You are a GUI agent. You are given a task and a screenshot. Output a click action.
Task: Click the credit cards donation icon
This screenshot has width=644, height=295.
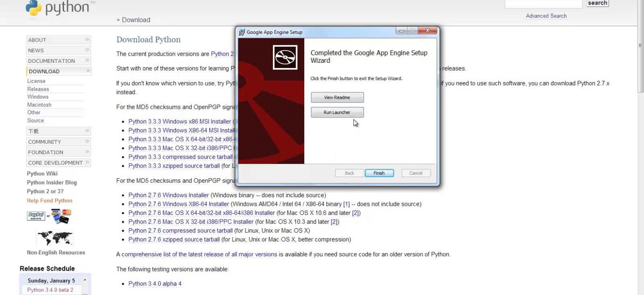[61, 215]
